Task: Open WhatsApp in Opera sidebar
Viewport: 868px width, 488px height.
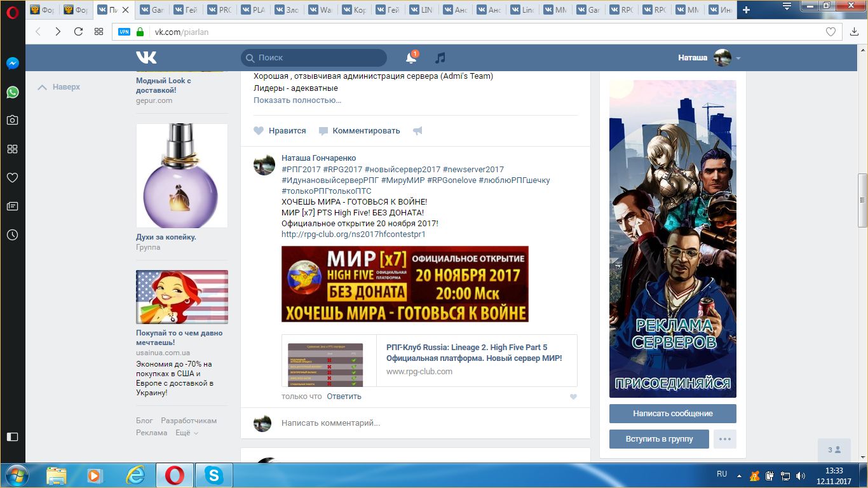Action: click(x=12, y=92)
